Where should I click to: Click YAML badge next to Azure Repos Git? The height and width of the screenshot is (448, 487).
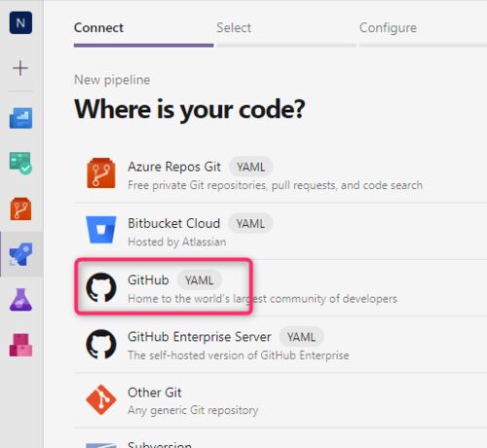pyautogui.click(x=251, y=167)
